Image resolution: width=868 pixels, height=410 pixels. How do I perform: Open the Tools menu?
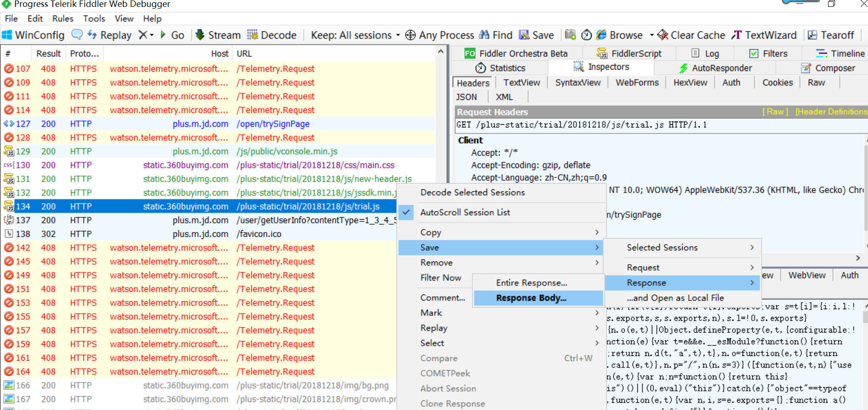click(94, 18)
